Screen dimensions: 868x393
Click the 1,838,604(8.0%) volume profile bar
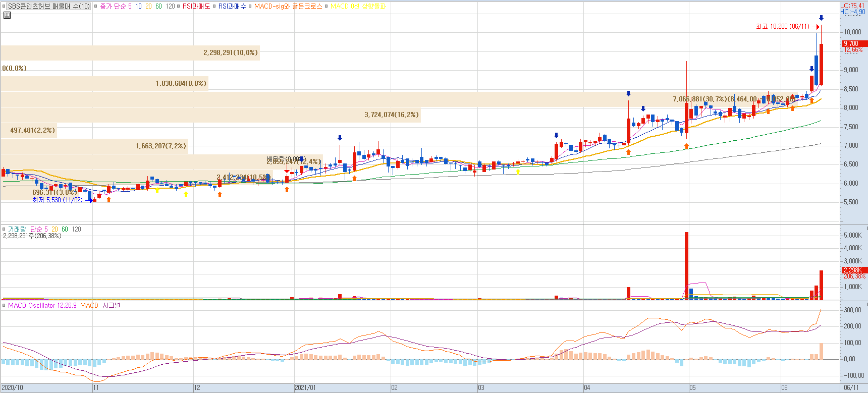point(104,83)
